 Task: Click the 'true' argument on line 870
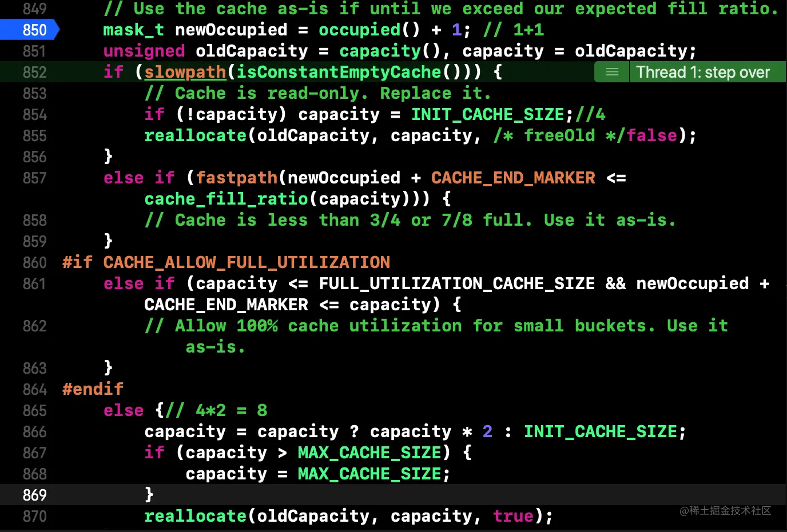click(514, 516)
